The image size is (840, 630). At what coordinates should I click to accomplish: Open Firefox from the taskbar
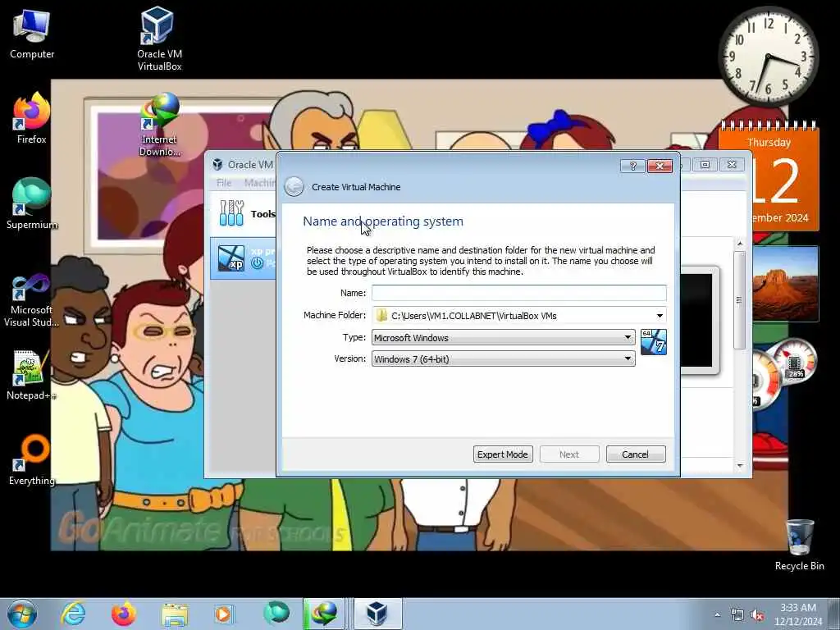(x=123, y=614)
